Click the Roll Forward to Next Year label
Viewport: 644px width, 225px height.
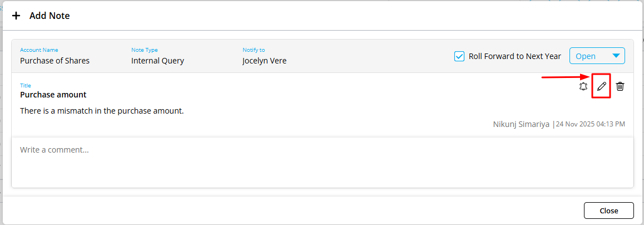pos(515,56)
